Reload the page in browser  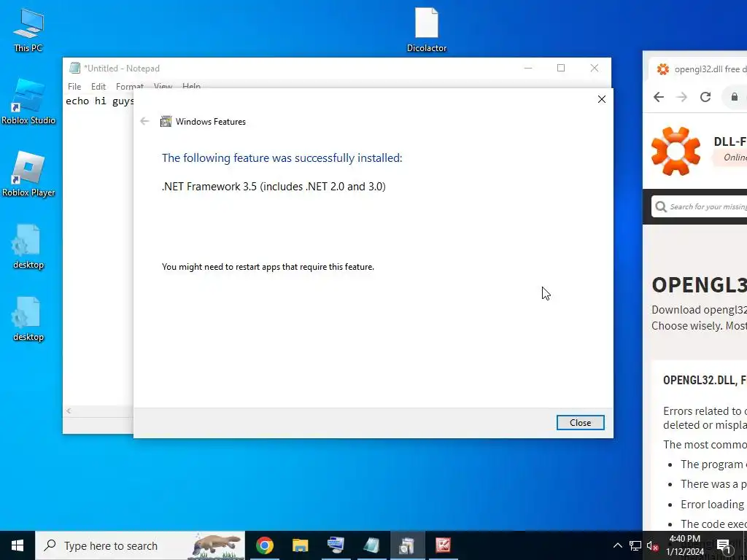coord(705,97)
